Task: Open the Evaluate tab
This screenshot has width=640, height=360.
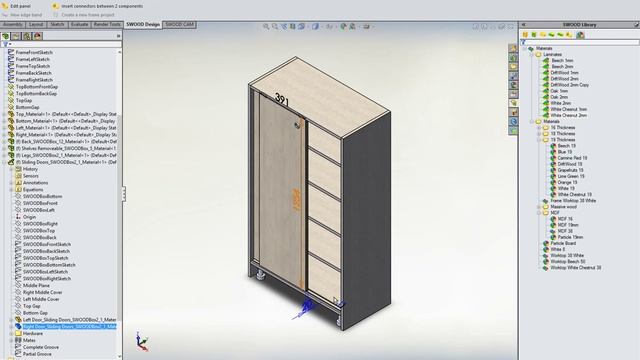Action: point(79,24)
